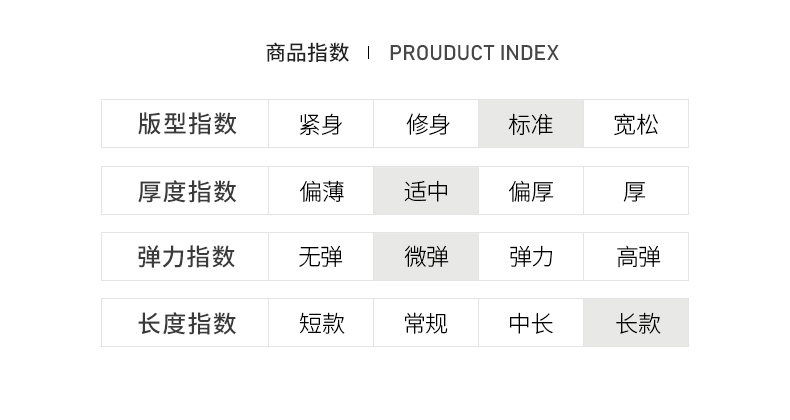
Task: Click the highlighted 适中 thickness cell
Action: (426, 191)
